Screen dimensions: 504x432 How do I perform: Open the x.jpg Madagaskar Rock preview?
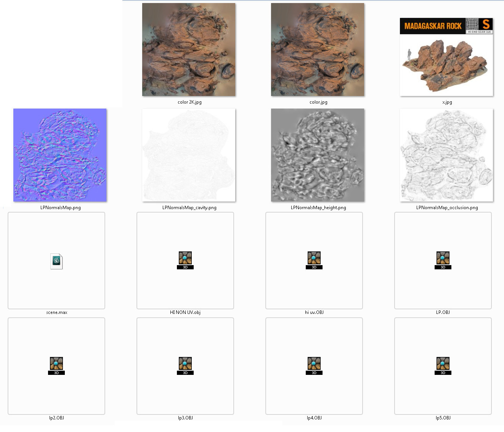446,57
